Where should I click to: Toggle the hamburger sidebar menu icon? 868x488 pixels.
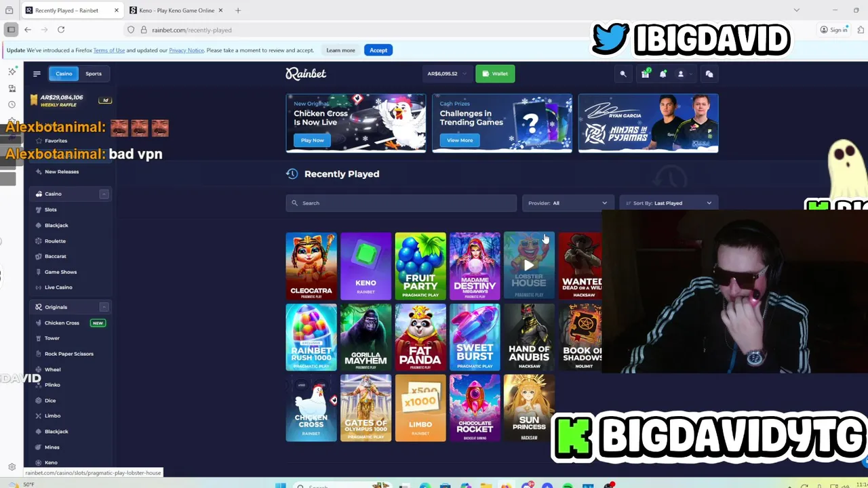coord(37,74)
